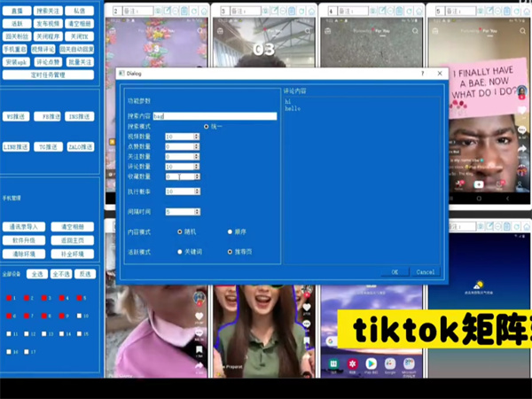The width and height of the screenshot is (532, 399).
Task: Uncheck device 5 checkbox
Action: point(79,298)
